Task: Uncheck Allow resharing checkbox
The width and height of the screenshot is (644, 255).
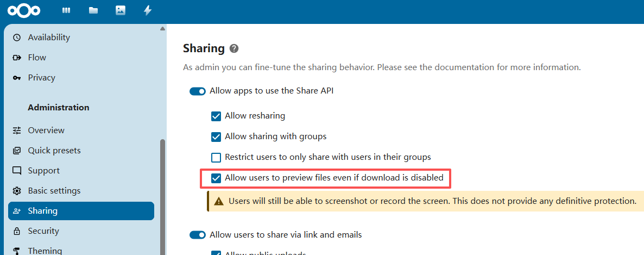Action: pos(216,116)
